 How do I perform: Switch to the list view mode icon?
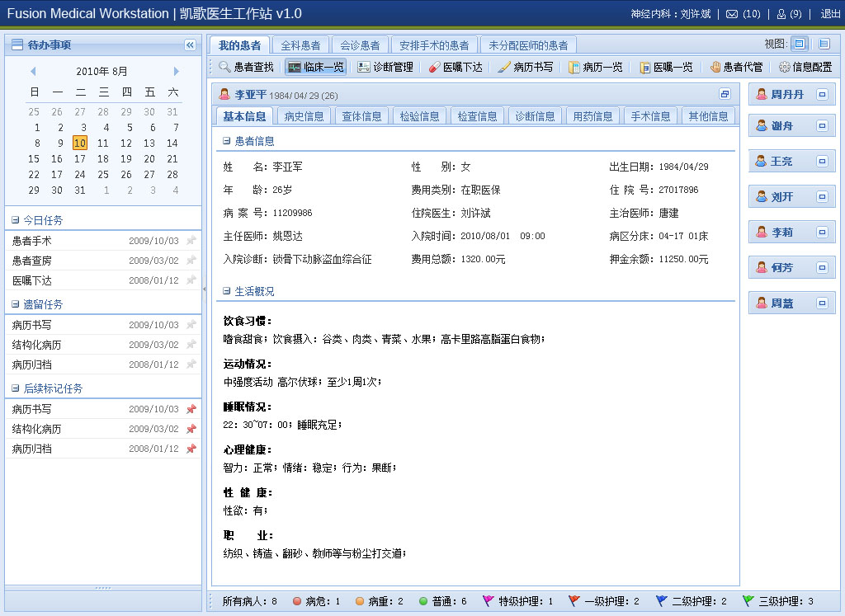coord(824,45)
